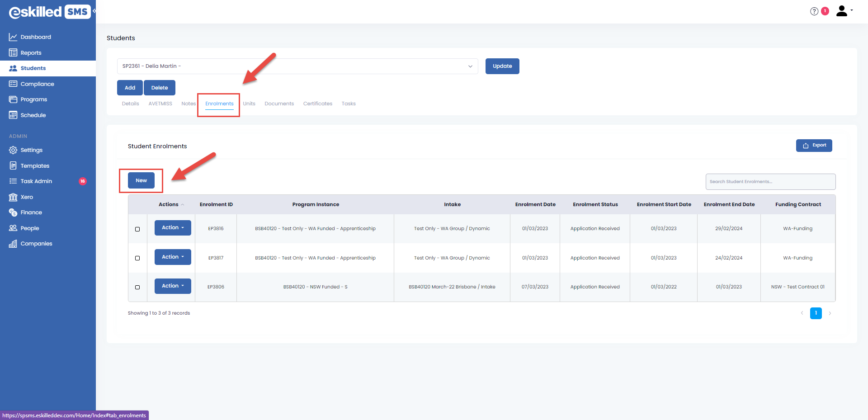Export the student enrolments list
The width and height of the screenshot is (868, 420).
[814, 146]
